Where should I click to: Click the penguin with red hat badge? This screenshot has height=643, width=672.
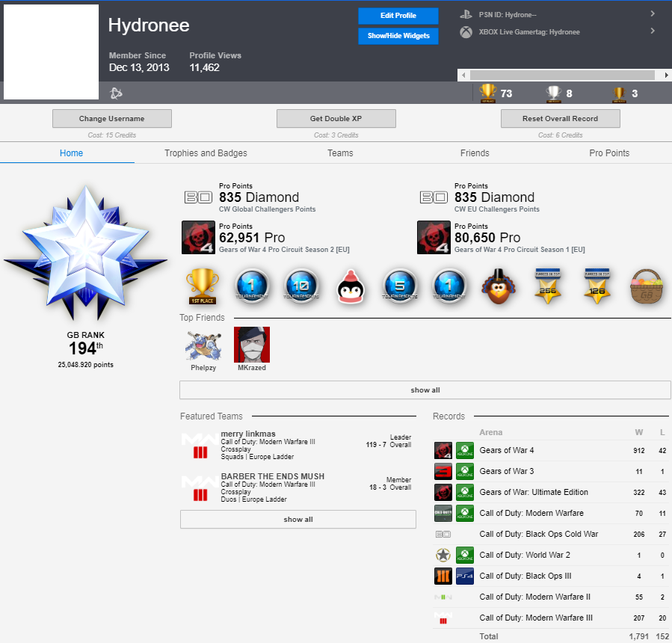click(x=351, y=287)
